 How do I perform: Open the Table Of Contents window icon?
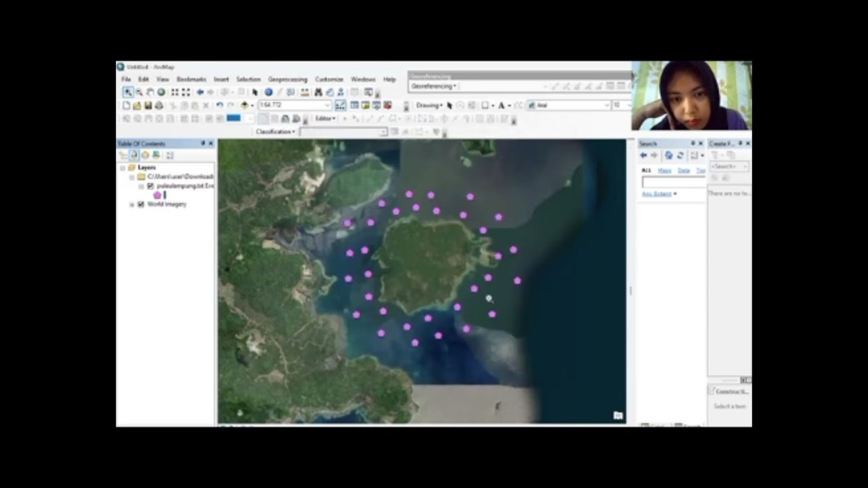click(354, 105)
